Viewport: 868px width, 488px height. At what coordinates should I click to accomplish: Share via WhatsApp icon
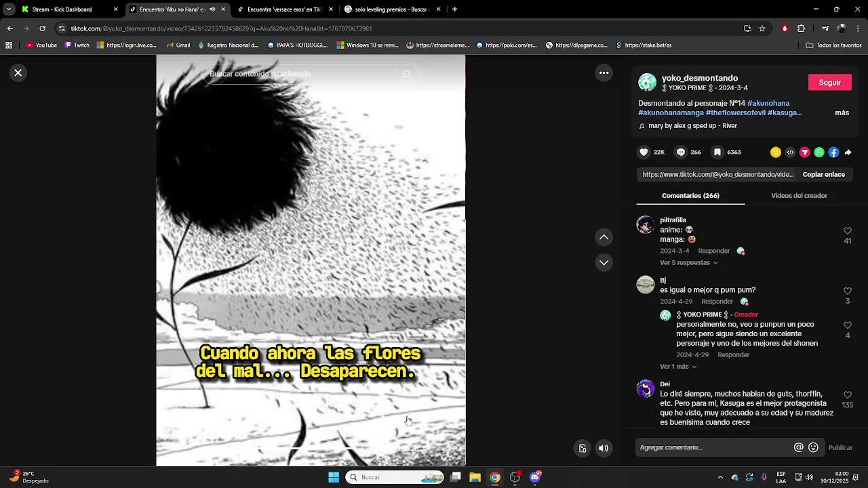[819, 152]
